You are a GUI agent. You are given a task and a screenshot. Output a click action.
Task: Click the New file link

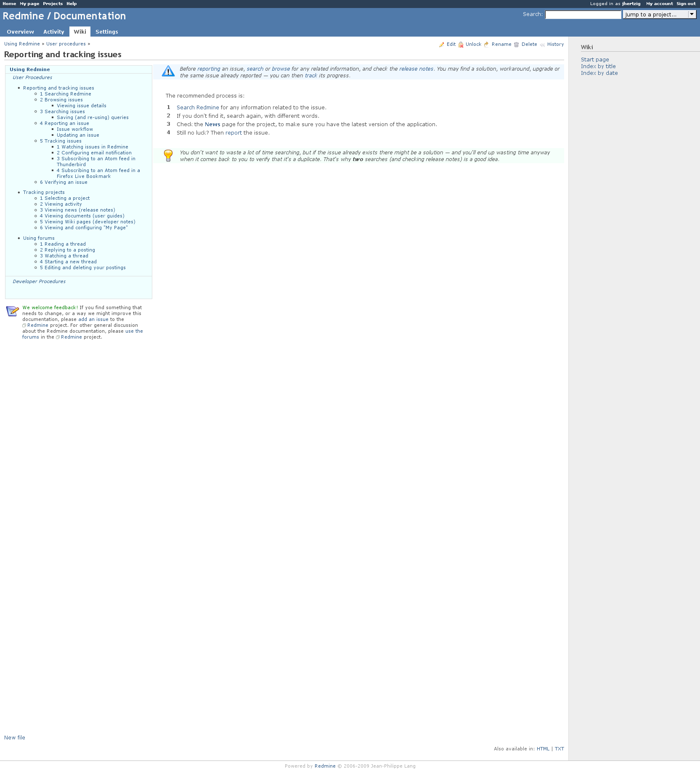(15, 738)
